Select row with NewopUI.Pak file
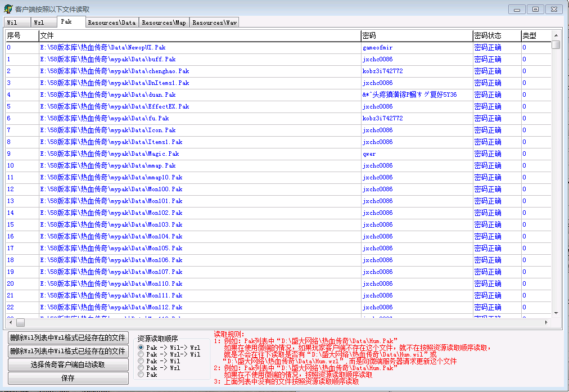The image size is (569, 392). (278, 48)
